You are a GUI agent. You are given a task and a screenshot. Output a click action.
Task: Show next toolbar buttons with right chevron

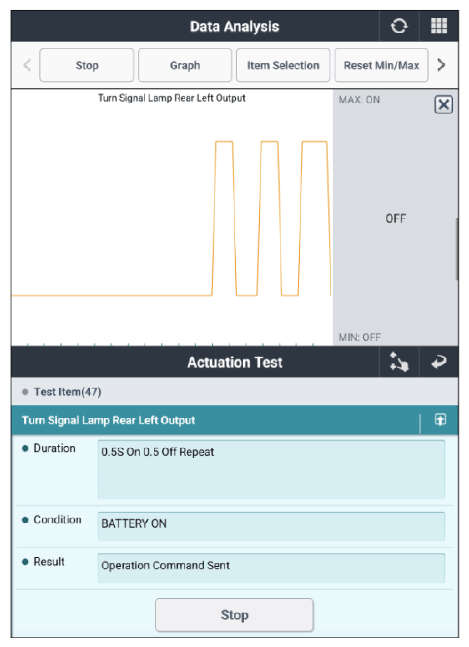point(441,65)
